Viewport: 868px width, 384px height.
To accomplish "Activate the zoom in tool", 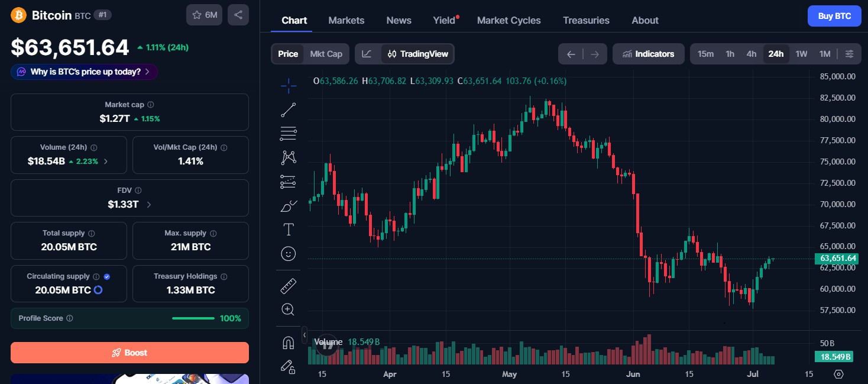I will pyautogui.click(x=289, y=309).
